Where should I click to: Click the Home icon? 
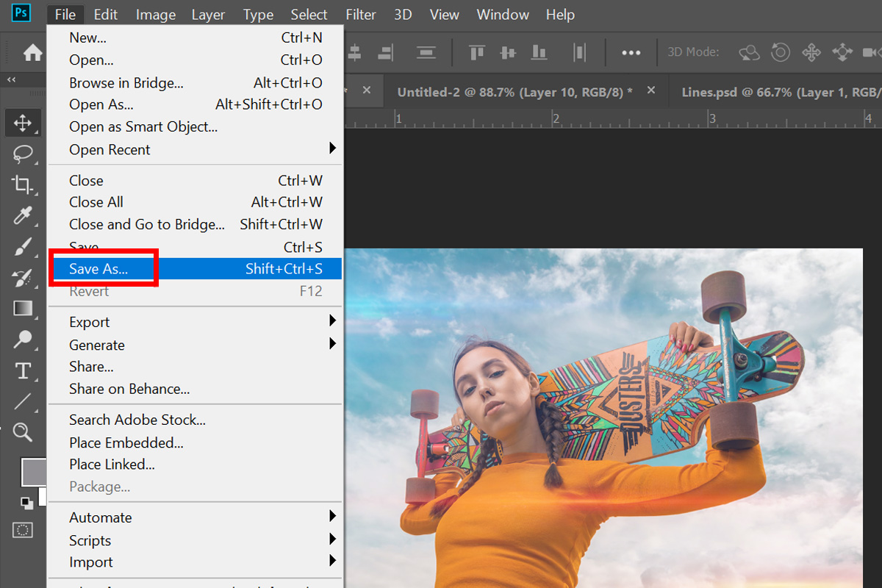pyautogui.click(x=32, y=53)
